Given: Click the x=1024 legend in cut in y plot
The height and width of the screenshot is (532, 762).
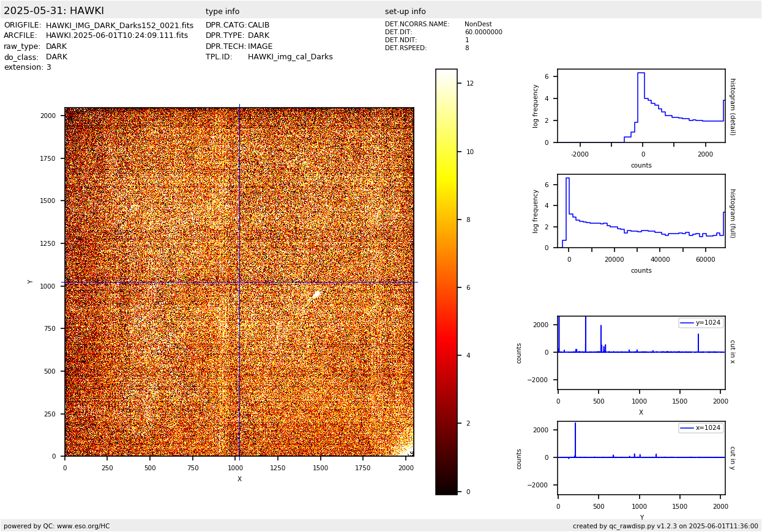Looking at the screenshot, I should 701,428.
